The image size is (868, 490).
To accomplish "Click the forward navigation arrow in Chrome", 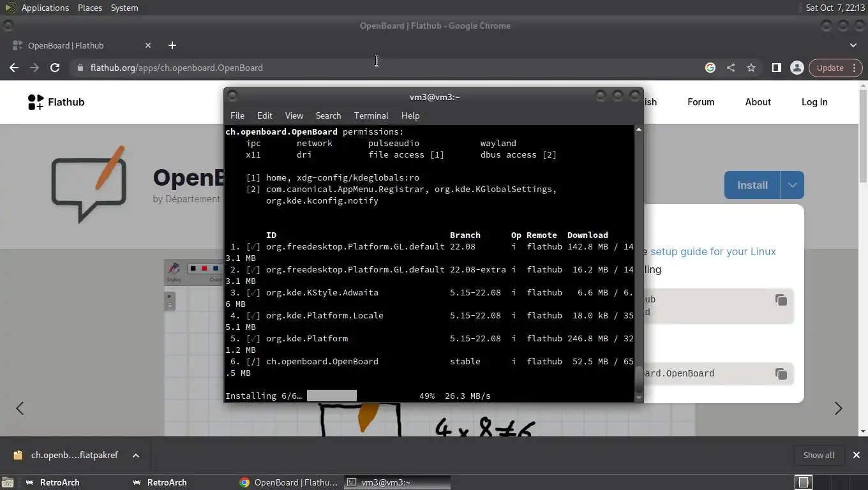I will 34,68.
